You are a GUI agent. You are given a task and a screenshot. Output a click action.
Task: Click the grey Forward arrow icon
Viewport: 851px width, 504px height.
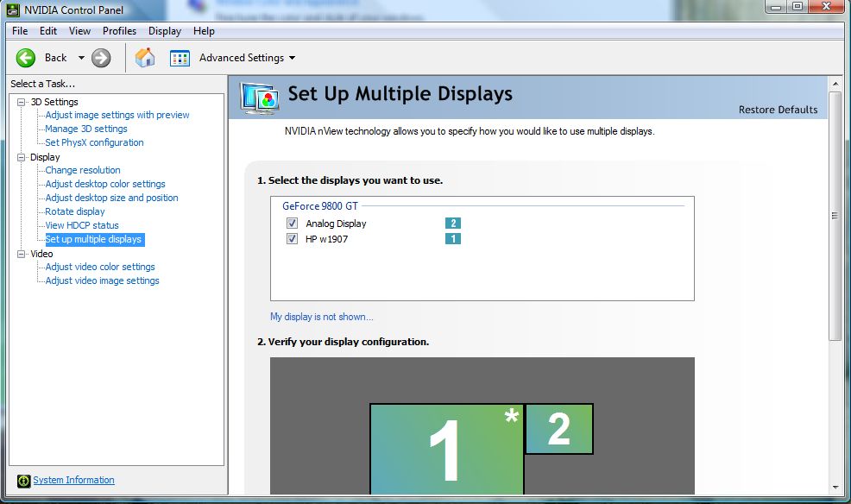click(101, 58)
